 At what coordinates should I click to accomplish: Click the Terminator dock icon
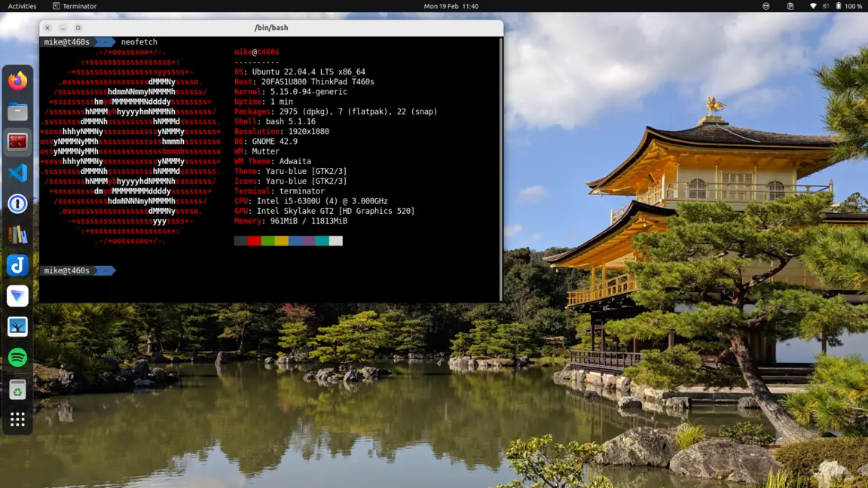pyautogui.click(x=17, y=142)
